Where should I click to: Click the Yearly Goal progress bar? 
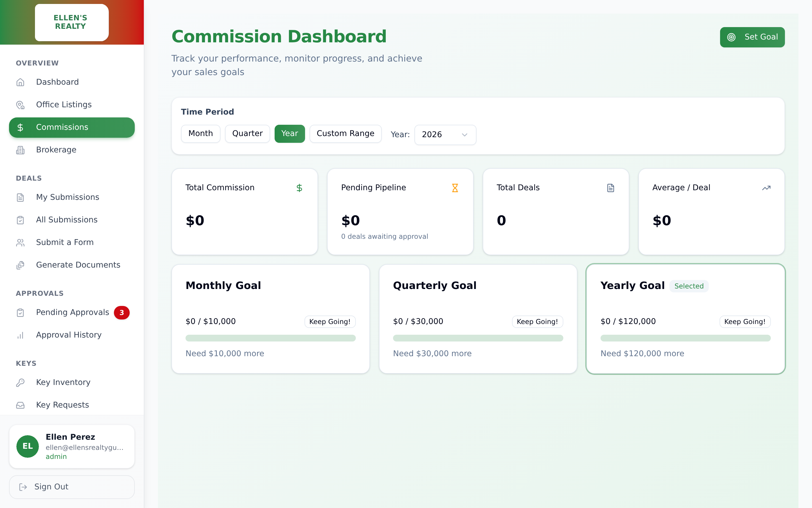685,338
